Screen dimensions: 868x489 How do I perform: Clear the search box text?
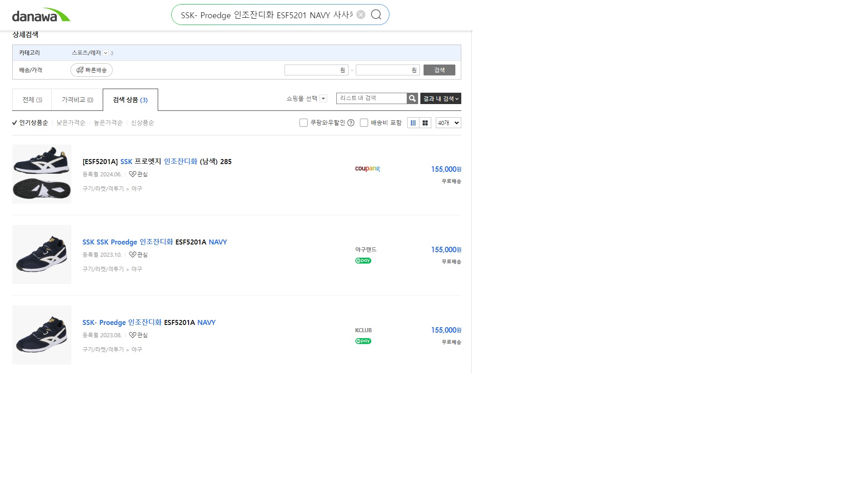[x=361, y=15]
